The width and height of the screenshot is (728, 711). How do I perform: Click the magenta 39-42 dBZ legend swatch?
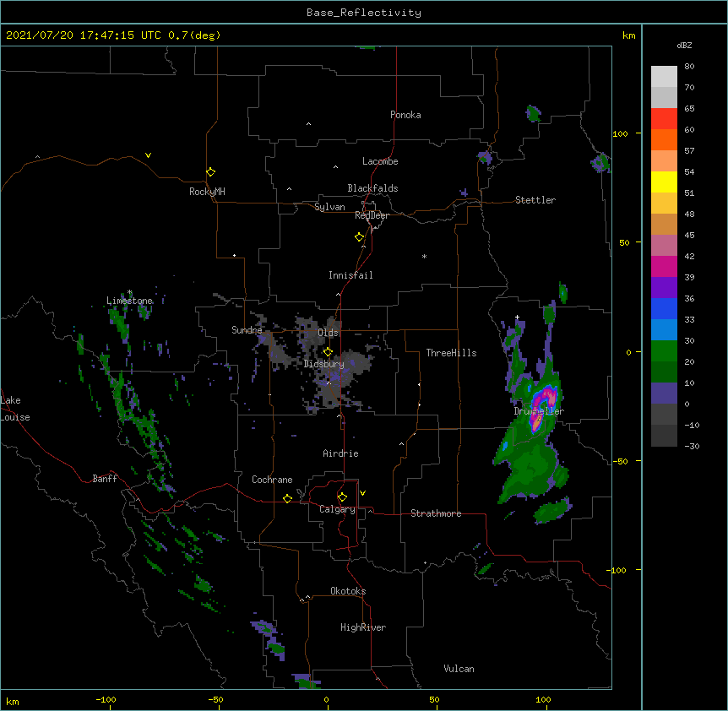click(x=664, y=266)
